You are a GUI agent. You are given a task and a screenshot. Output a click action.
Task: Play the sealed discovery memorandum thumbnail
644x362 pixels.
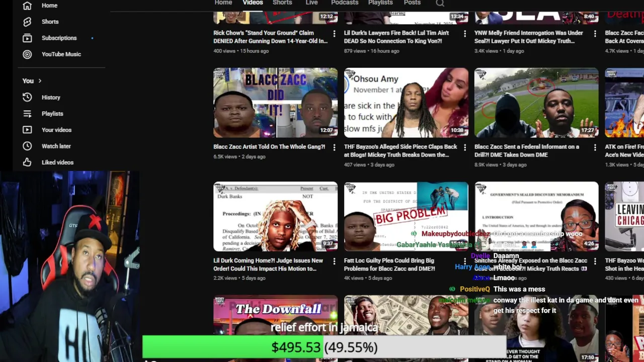(x=536, y=216)
